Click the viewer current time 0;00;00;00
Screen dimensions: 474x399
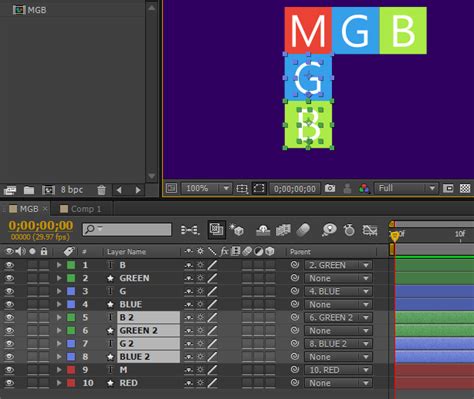click(295, 189)
